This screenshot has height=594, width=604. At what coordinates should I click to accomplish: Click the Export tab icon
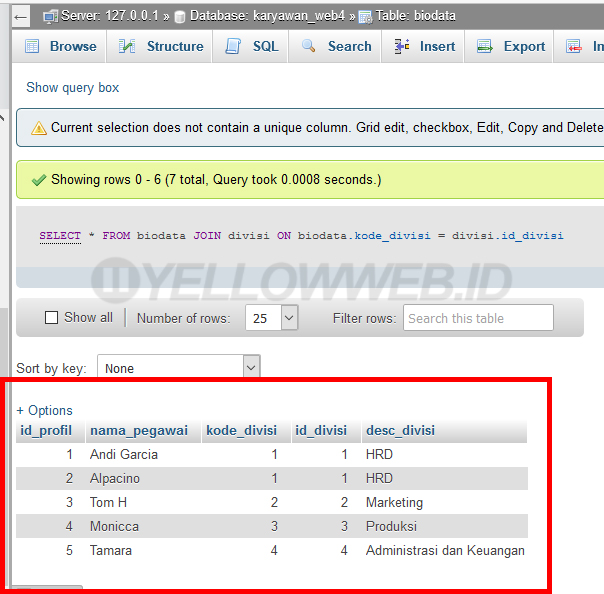(485, 46)
